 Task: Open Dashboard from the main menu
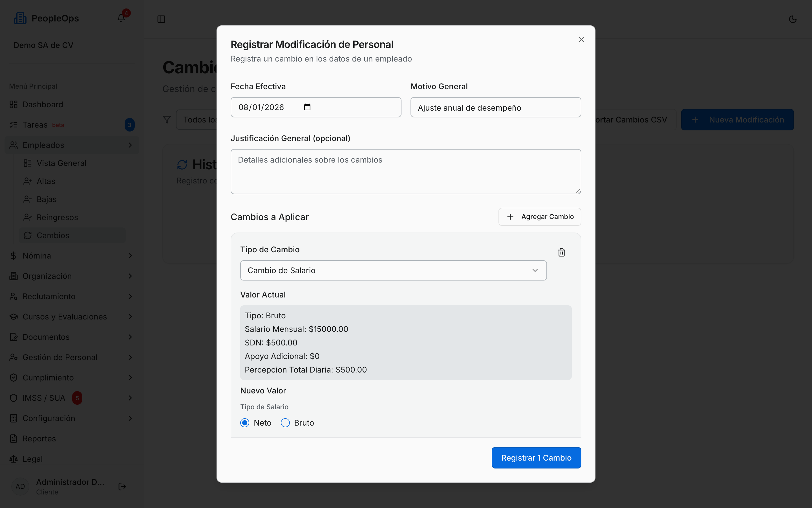pyautogui.click(x=71, y=104)
